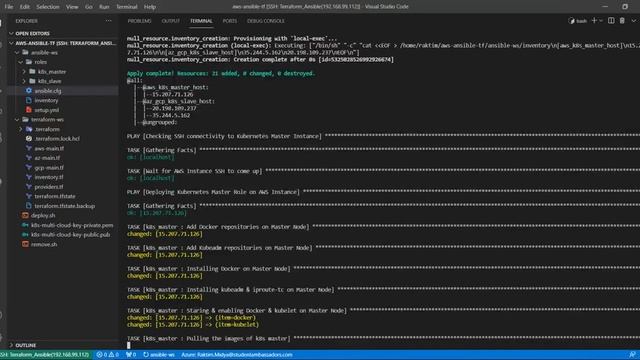Open the View menu
This screenshot has height=360, width=640.
pos(72,7)
